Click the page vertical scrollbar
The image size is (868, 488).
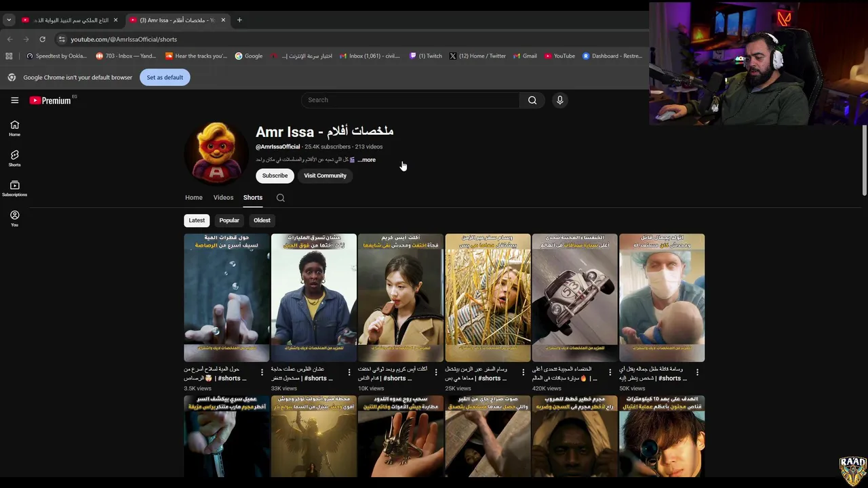[864, 161]
